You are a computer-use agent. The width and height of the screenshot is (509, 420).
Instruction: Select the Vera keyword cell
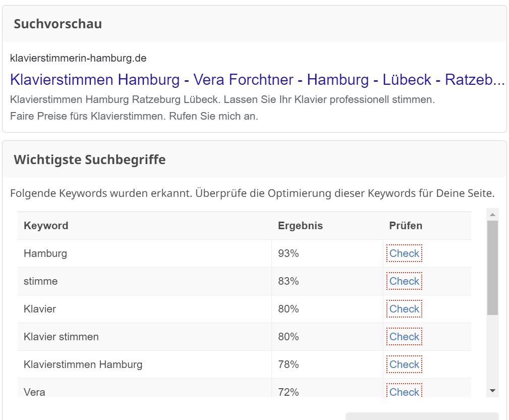[144, 388]
